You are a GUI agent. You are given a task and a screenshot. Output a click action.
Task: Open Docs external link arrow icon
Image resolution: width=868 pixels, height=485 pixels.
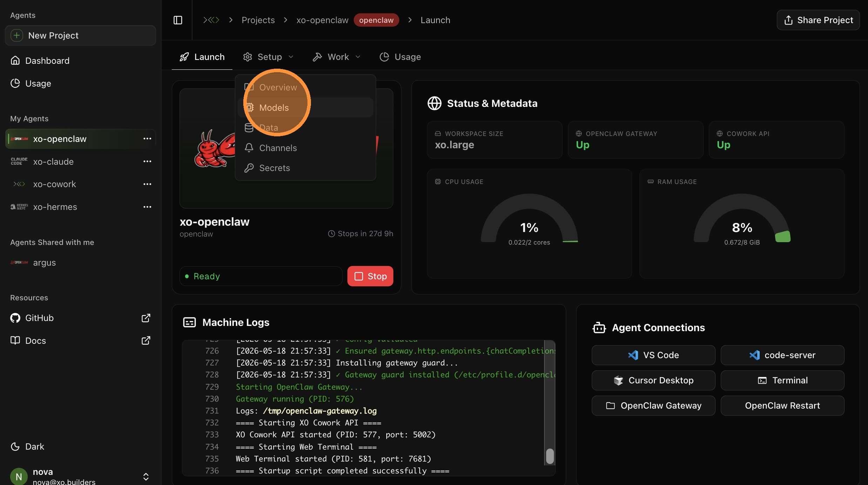tap(146, 340)
